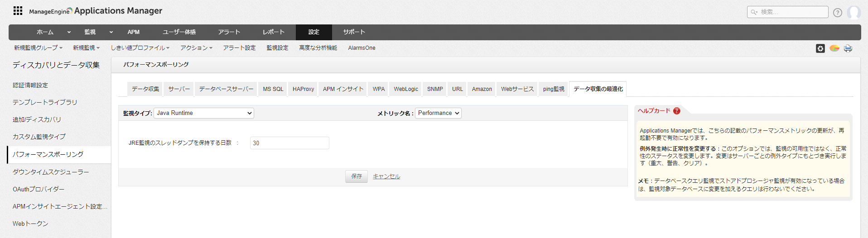Switch to the Webサービス tab
Image resolution: width=868 pixels, height=238 pixels.
[x=517, y=89]
